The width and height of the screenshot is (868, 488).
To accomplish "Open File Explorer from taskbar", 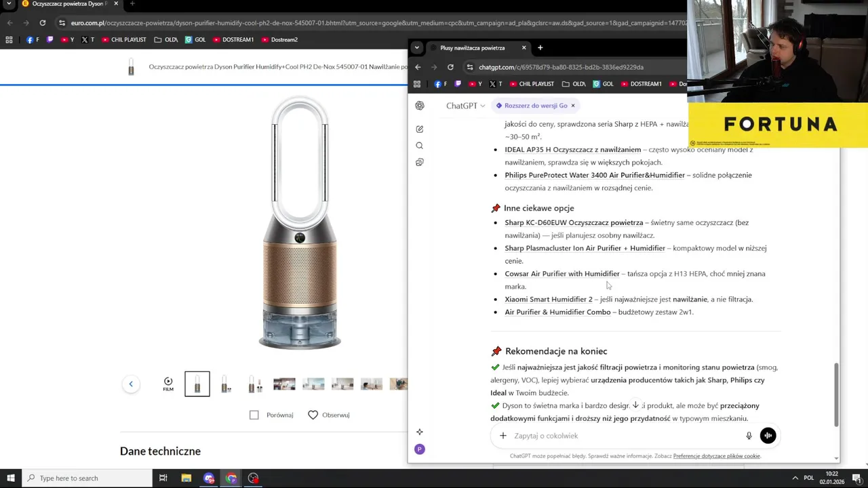I will pyautogui.click(x=186, y=478).
